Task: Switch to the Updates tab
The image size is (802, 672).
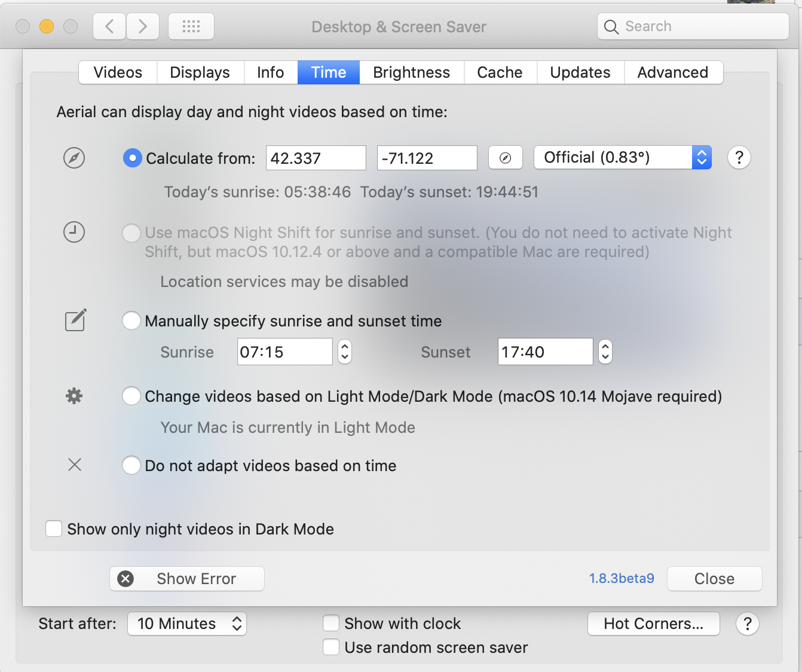Action: click(x=580, y=72)
